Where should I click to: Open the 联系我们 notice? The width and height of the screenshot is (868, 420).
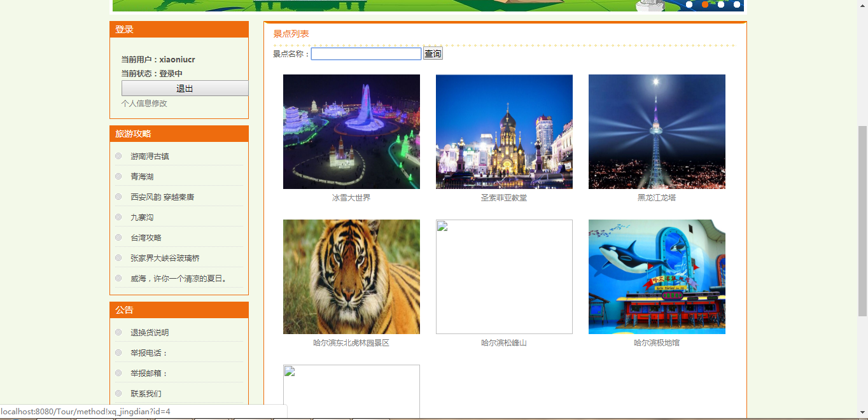click(146, 393)
